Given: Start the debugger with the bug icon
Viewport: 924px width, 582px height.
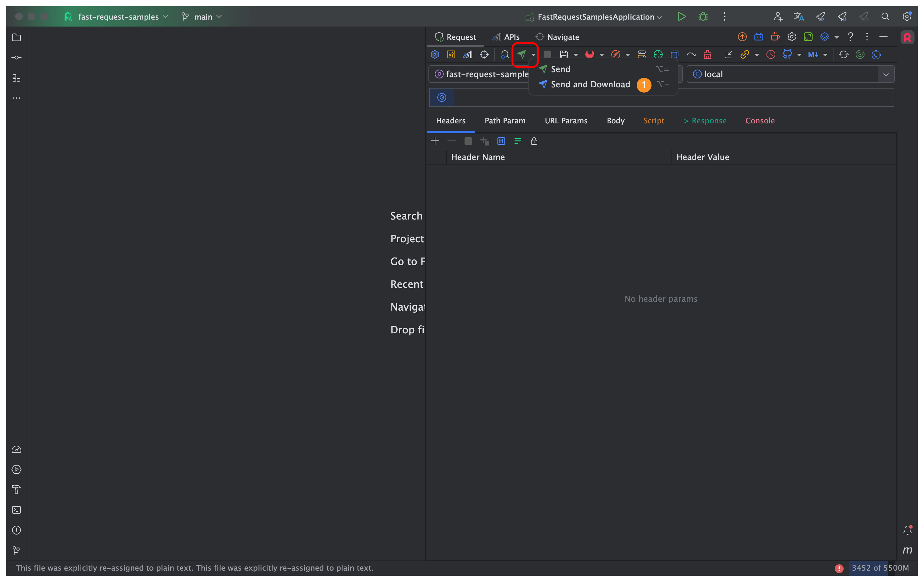Looking at the screenshot, I should [x=702, y=16].
